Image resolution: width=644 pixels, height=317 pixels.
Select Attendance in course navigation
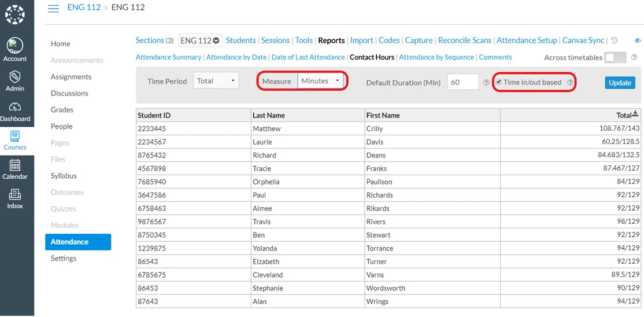click(78, 242)
